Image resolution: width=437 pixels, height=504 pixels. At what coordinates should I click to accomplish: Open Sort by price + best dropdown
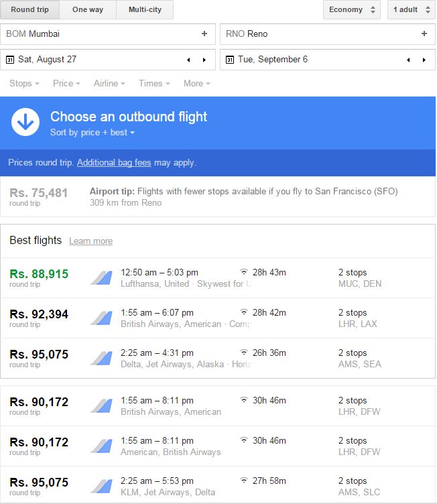tap(92, 133)
